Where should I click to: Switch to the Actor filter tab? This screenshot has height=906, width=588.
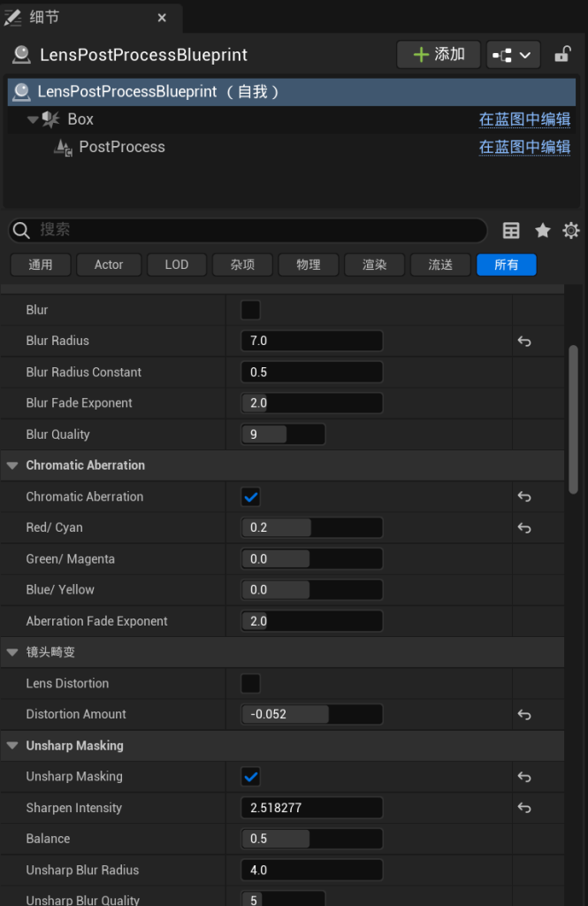point(109,265)
